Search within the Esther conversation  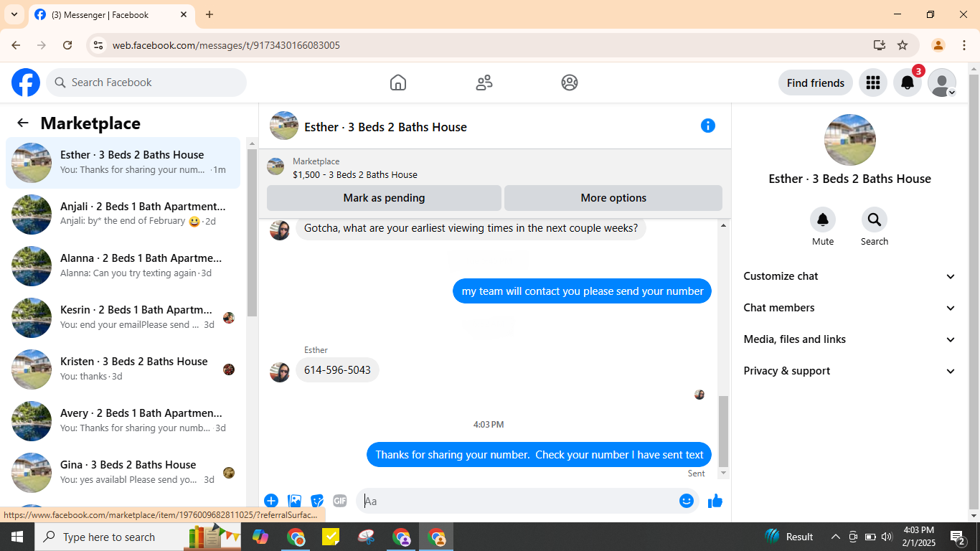875,220
